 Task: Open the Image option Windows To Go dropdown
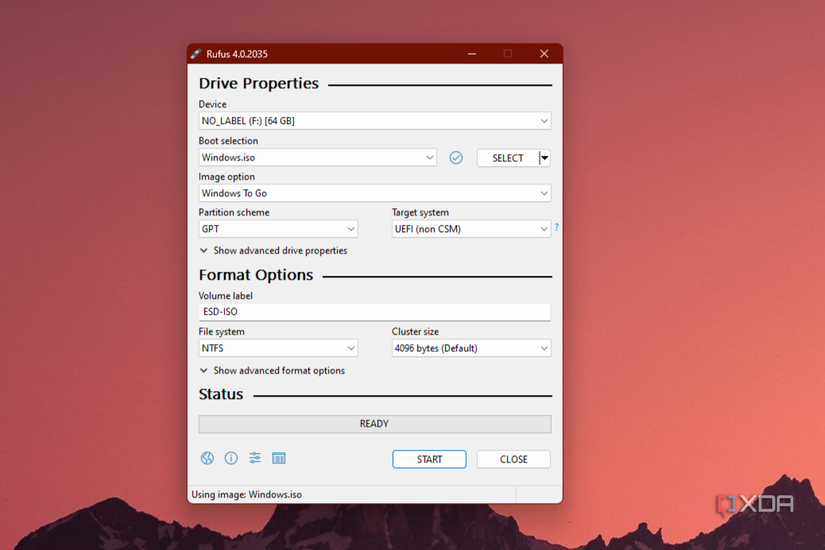[375, 193]
